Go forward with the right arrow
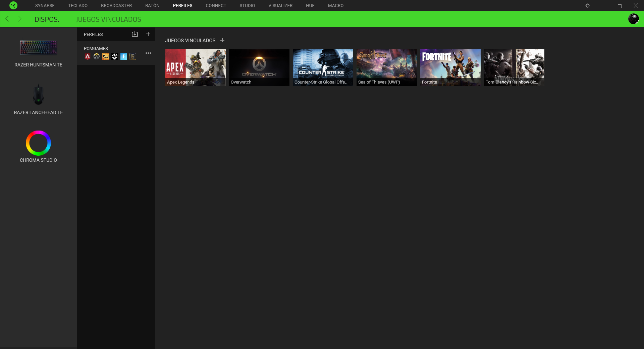Viewport: 644px width, 349px height. pyautogui.click(x=20, y=19)
